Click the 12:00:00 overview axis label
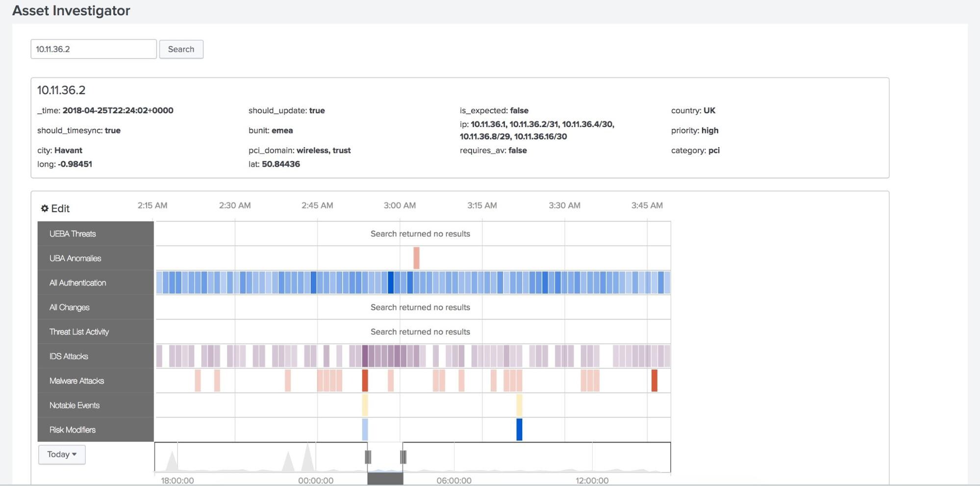Screen dimensions: 980x486 pos(592,481)
